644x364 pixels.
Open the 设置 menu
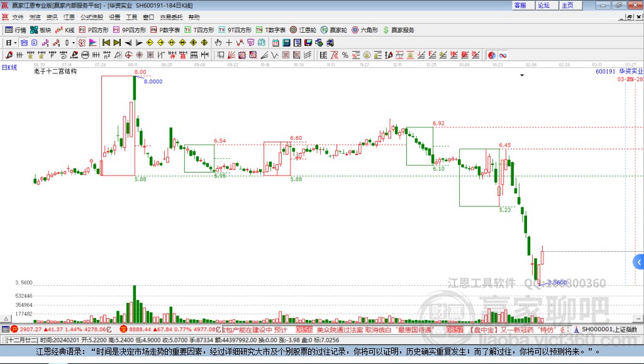[x=114, y=17]
